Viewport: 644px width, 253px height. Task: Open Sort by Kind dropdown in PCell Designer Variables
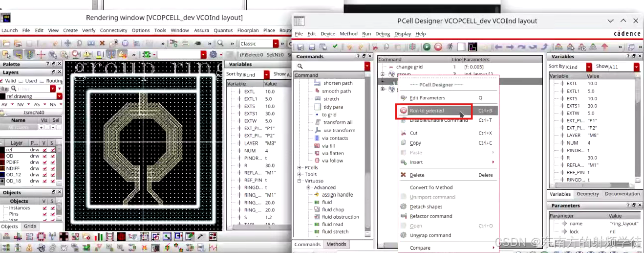[x=589, y=67]
